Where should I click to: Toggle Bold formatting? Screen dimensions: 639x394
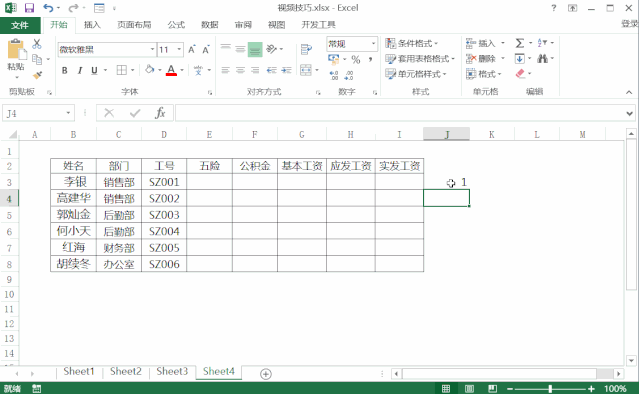coord(65,70)
